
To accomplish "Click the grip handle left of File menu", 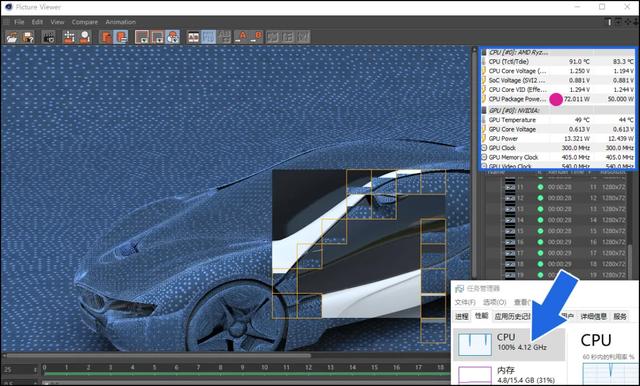I will (x=6, y=22).
